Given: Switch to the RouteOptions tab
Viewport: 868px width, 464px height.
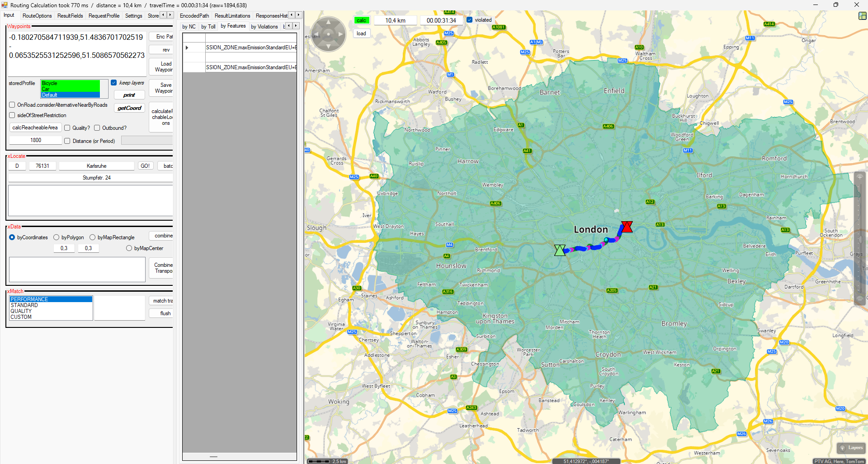Looking at the screenshot, I should [x=37, y=16].
